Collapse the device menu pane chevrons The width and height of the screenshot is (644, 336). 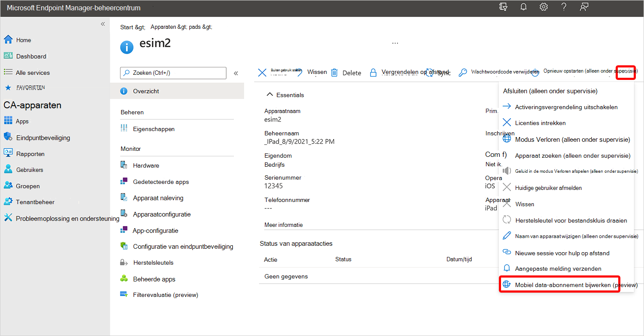236,73
